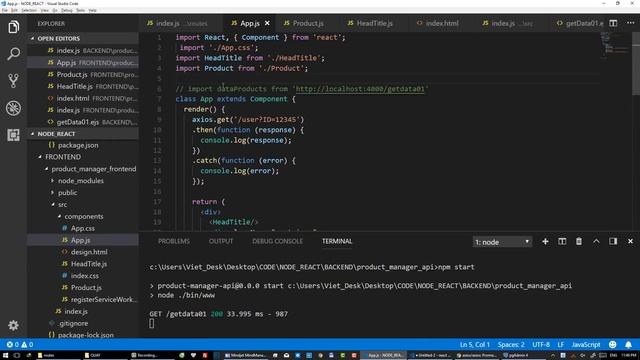Click 'Ln 5, Col 1' in status bar
This screenshot has height=360, width=640.
(x=474, y=345)
